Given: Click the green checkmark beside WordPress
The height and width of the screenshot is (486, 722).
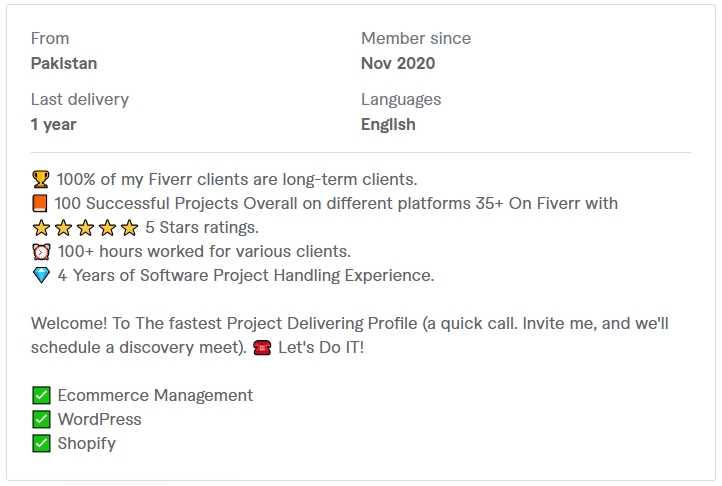Looking at the screenshot, I should tap(41, 419).
